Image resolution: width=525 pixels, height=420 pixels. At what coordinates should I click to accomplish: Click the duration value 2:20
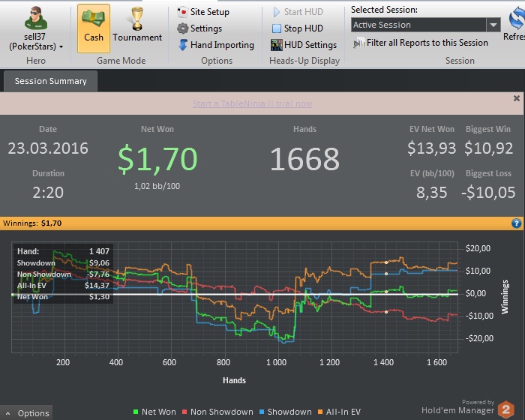pyautogui.click(x=48, y=193)
